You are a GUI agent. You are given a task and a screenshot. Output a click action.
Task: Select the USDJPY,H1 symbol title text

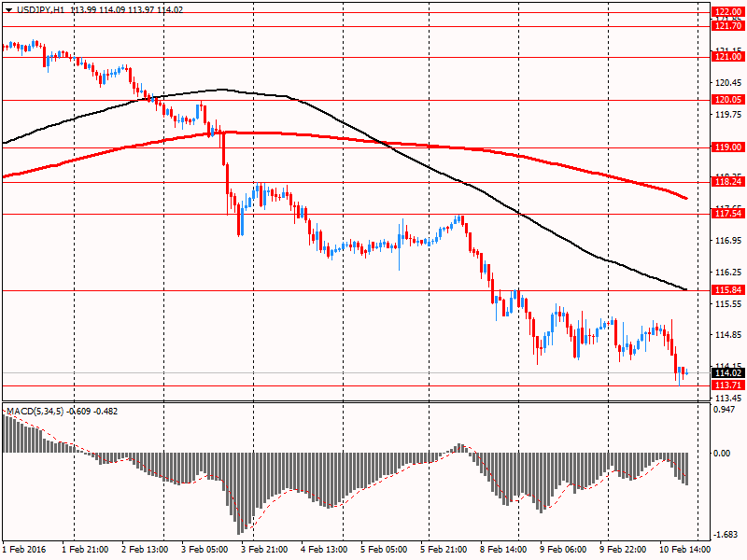(x=42, y=9)
